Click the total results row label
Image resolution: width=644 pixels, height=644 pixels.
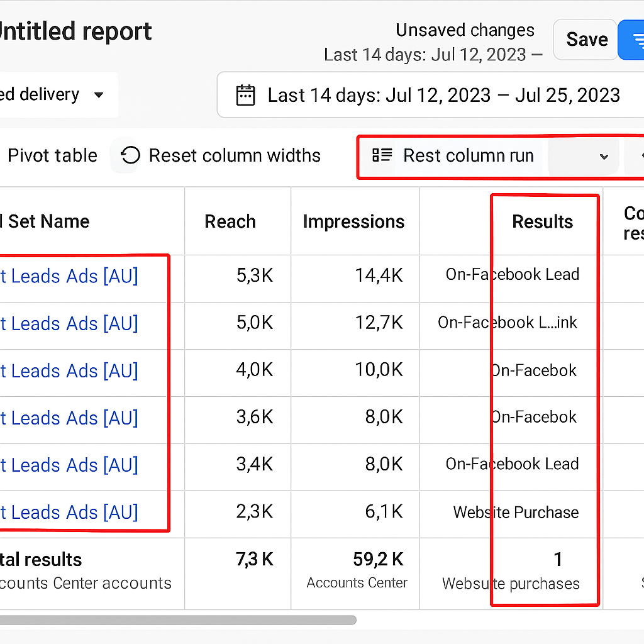coord(41,559)
